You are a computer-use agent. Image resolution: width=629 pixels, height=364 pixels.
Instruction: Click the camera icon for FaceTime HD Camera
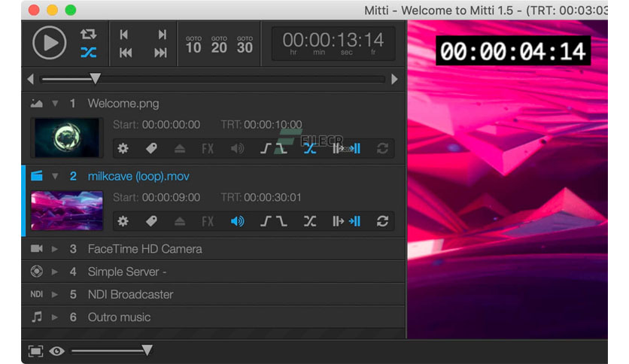coord(37,249)
